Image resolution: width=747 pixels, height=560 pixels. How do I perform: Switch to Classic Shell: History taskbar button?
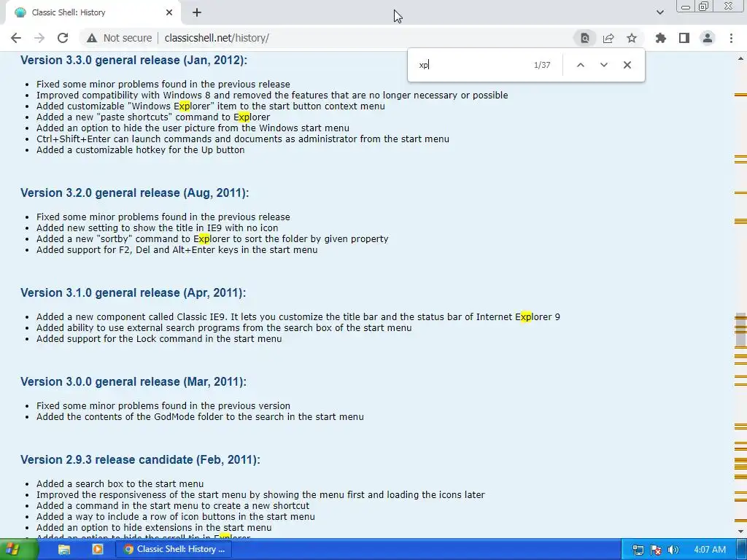(x=174, y=549)
